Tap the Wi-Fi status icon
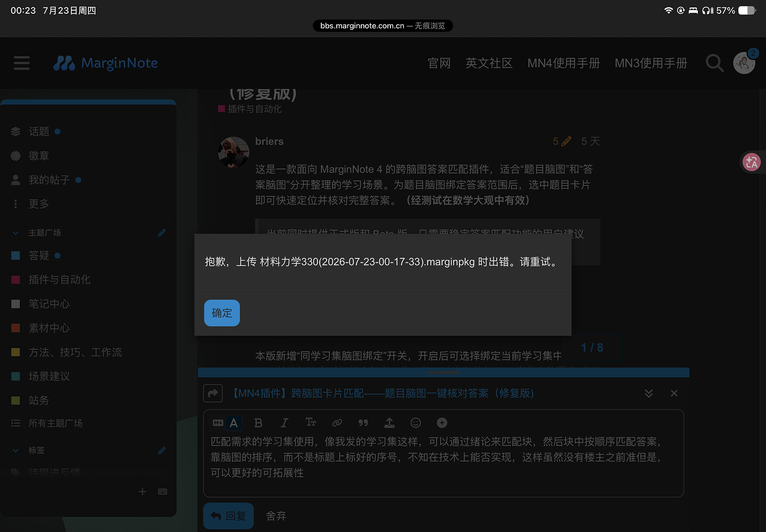This screenshot has width=766, height=532. [x=669, y=11]
